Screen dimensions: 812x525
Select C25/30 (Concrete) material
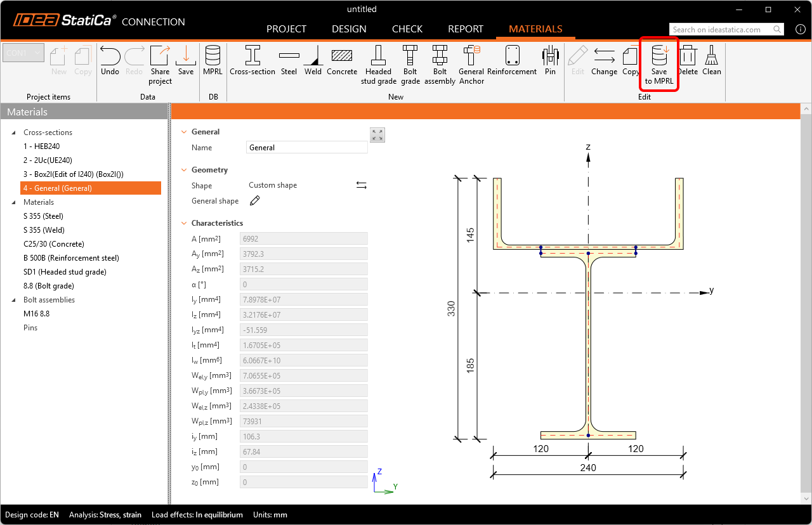pos(54,244)
